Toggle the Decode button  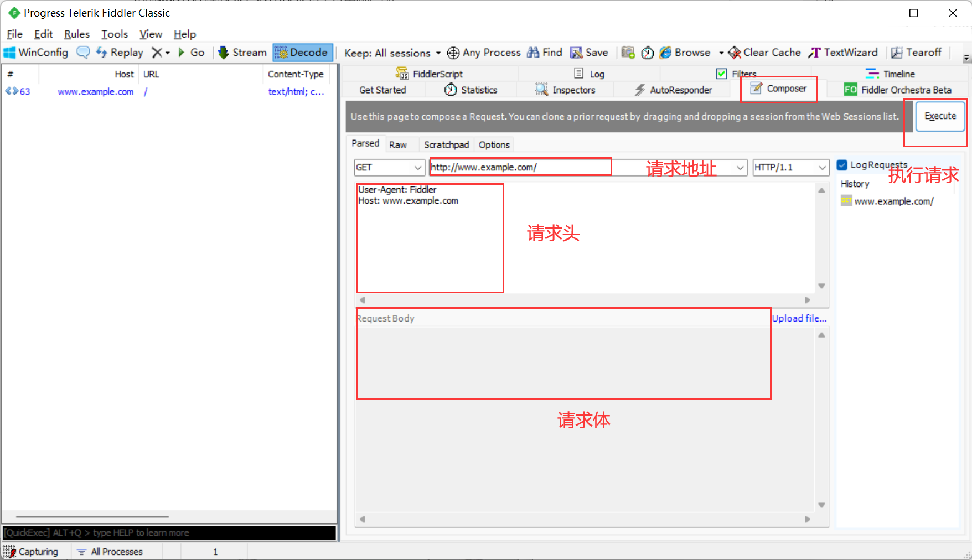click(303, 53)
